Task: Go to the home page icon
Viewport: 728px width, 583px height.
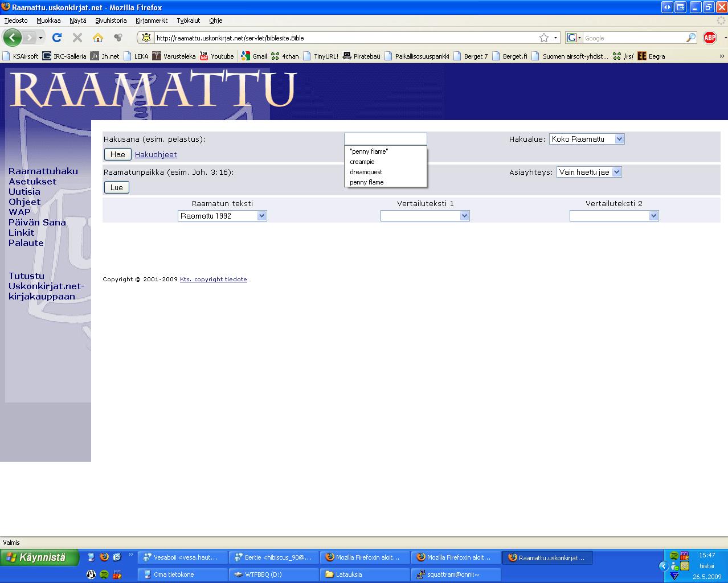Action: click(x=98, y=38)
